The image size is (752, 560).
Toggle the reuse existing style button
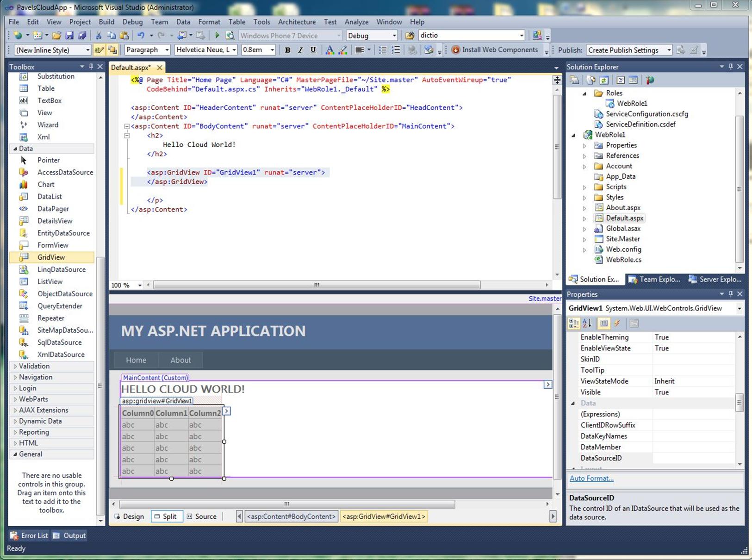click(x=112, y=50)
